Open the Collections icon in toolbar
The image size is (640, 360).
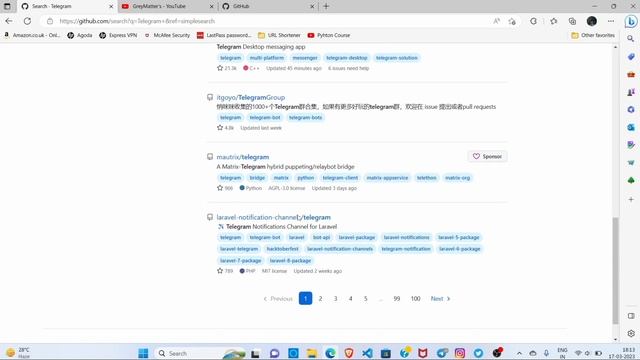coord(572,21)
